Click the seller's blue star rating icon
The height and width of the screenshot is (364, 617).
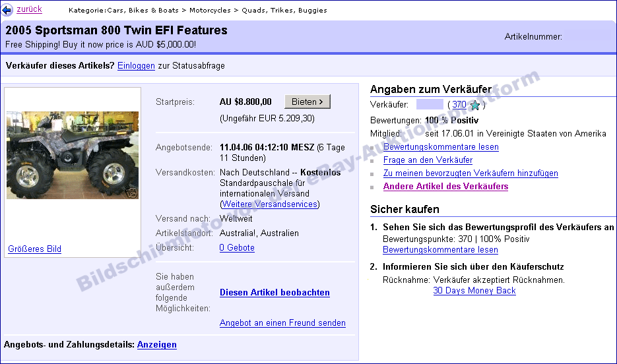coord(475,105)
